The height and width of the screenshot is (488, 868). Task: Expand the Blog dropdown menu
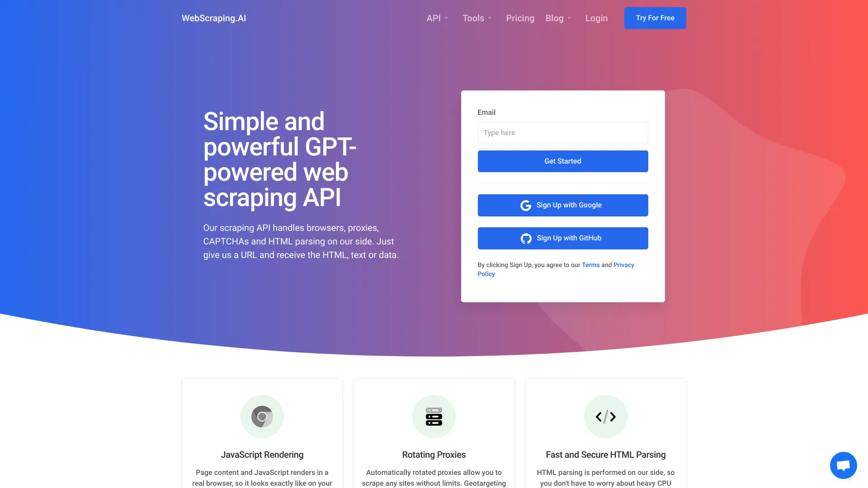[x=557, y=18]
